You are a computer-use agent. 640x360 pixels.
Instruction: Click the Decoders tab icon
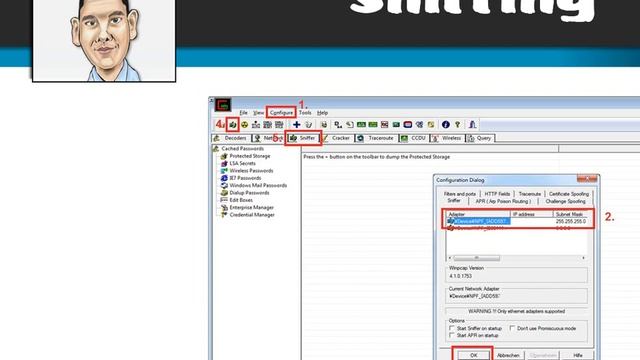pyautogui.click(x=217, y=138)
